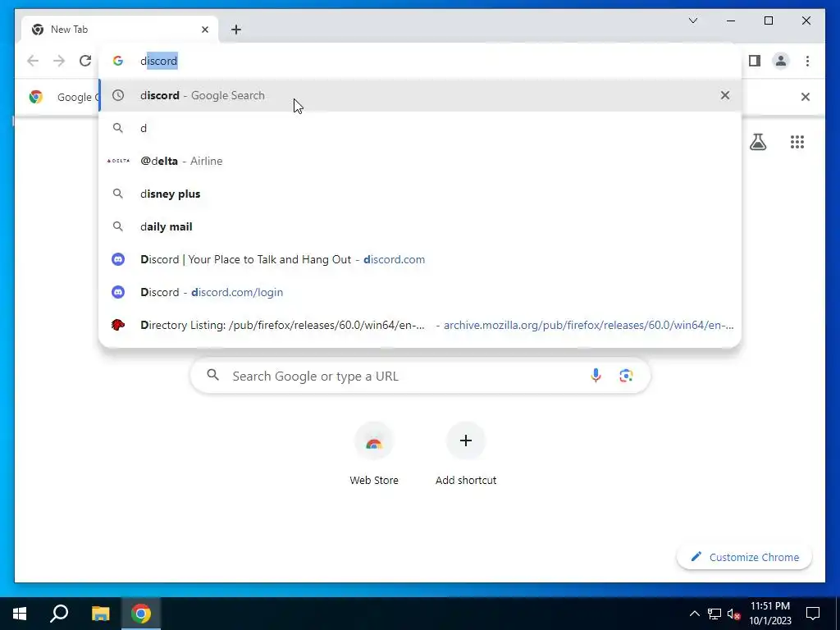Select the New Tab tab
The image size is (840, 630).
120,30
